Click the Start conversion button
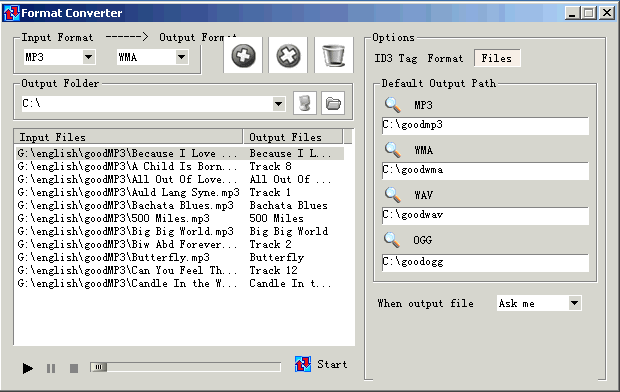Image resolution: width=620 pixels, height=392 pixels. (x=321, y=364)
